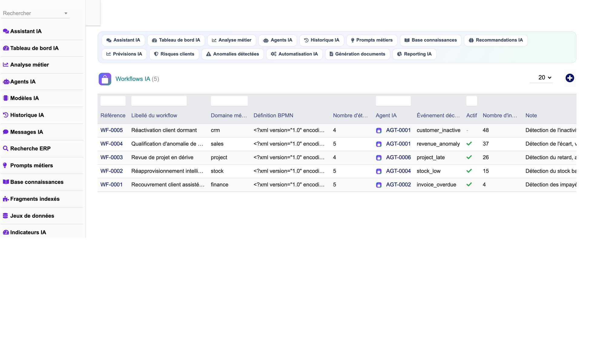The width and height of the screenshot is (589, 364).
Task: Click the Agent IA filter field
Action: 393,101
